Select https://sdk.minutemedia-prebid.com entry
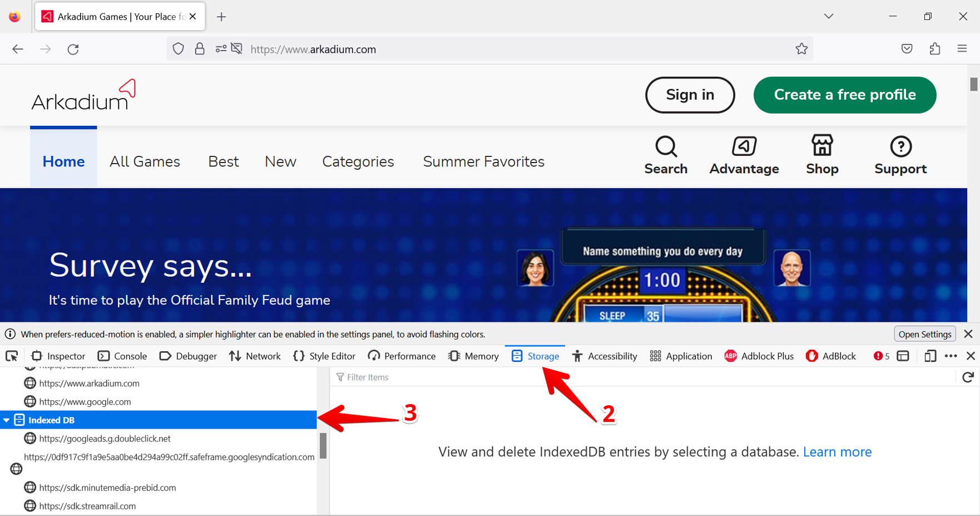Viewport: 980px width, 516px height. click(107, 488)
